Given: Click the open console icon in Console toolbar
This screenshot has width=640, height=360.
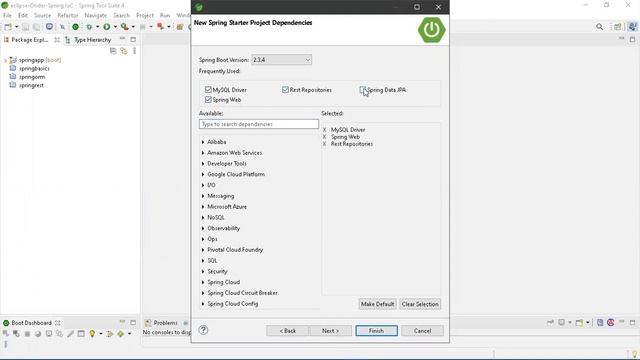Looking at the screenshot, I should (579, 322).
